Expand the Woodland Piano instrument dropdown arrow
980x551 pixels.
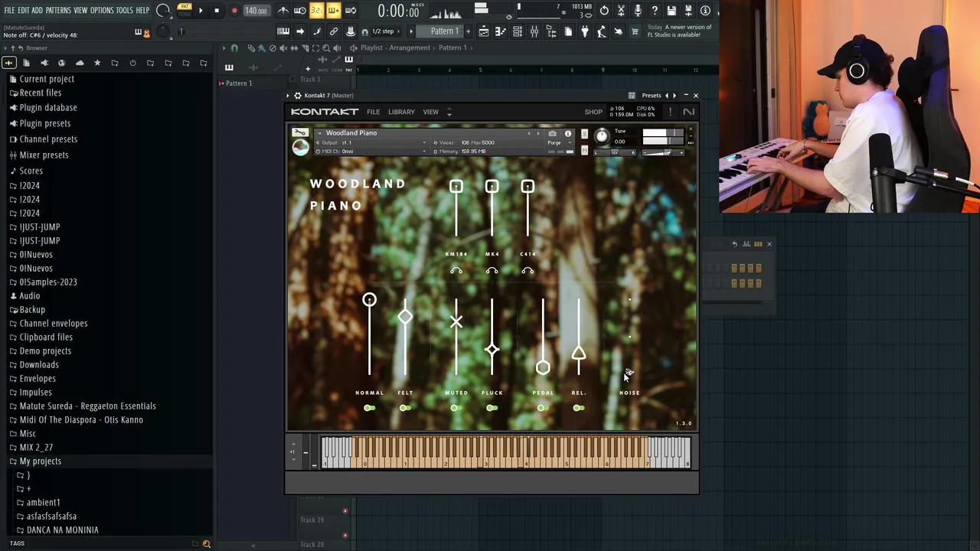(x=319, y=133)
